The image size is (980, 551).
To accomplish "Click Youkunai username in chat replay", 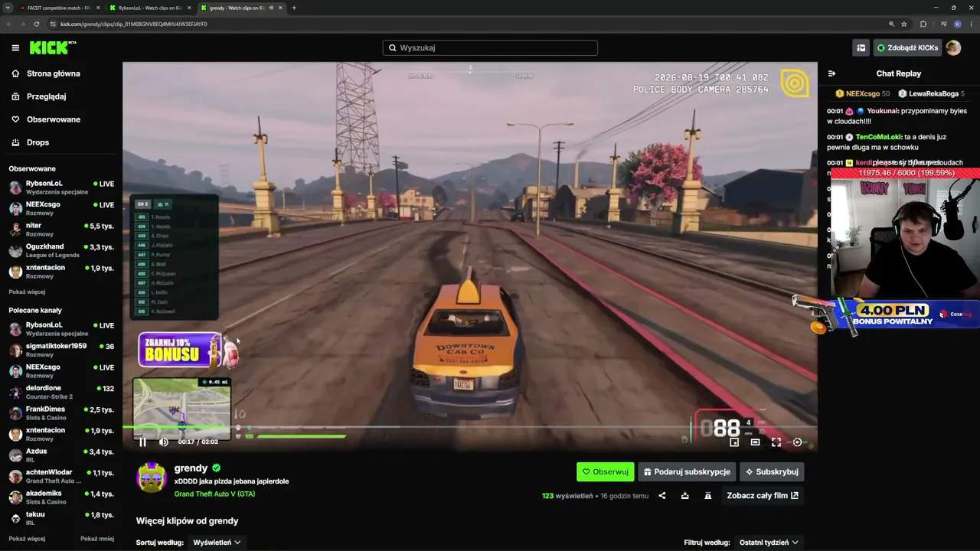I will (x=883, y=111).
